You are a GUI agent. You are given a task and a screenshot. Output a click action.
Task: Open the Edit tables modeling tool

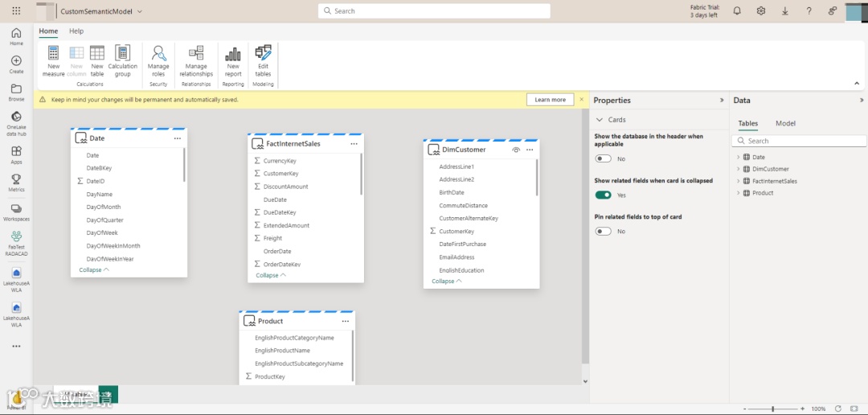[x=263, y=61]
